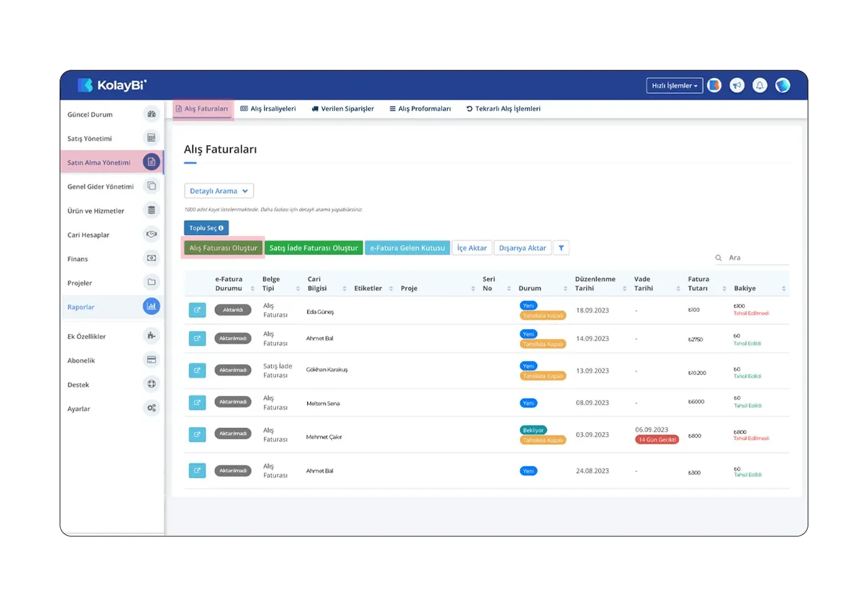Expand the Detaylı Arama dropdown

tap(219, 191)
